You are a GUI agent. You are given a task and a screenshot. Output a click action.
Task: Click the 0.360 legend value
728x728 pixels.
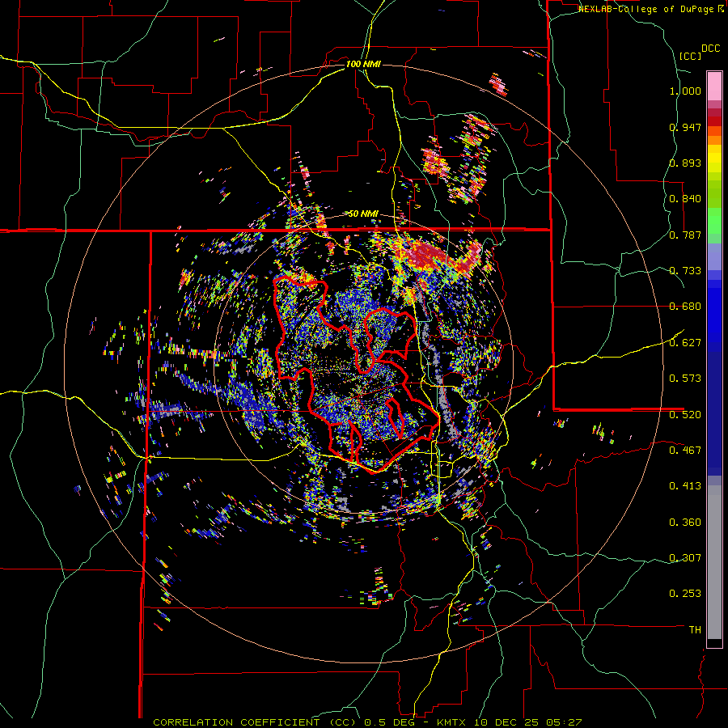685,522
